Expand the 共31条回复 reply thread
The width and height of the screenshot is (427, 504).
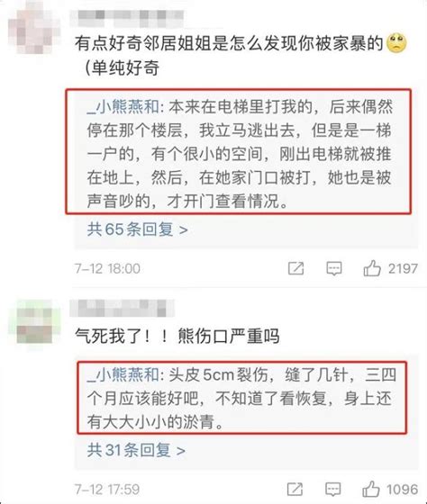click(136, 450)
